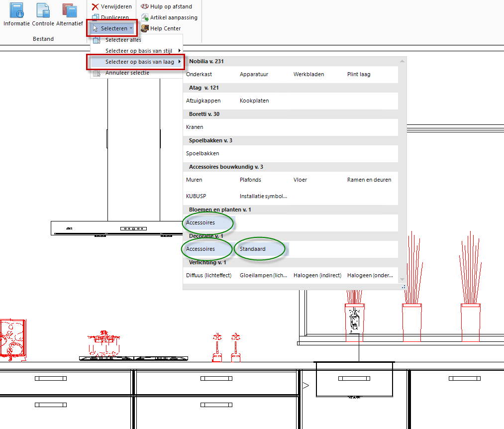Click the red X Verwijderen icon
The height and width of the screenshot is (429, 504).
(96, 6)
